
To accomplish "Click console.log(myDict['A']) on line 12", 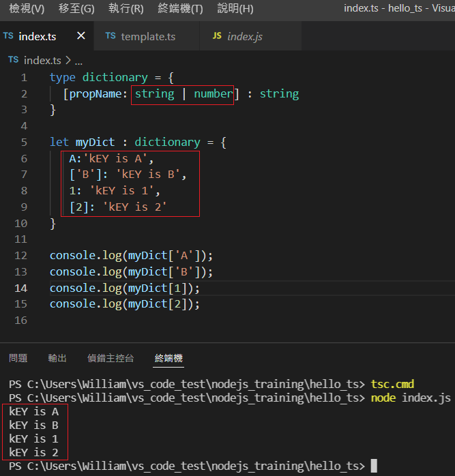I will point(131,256).
